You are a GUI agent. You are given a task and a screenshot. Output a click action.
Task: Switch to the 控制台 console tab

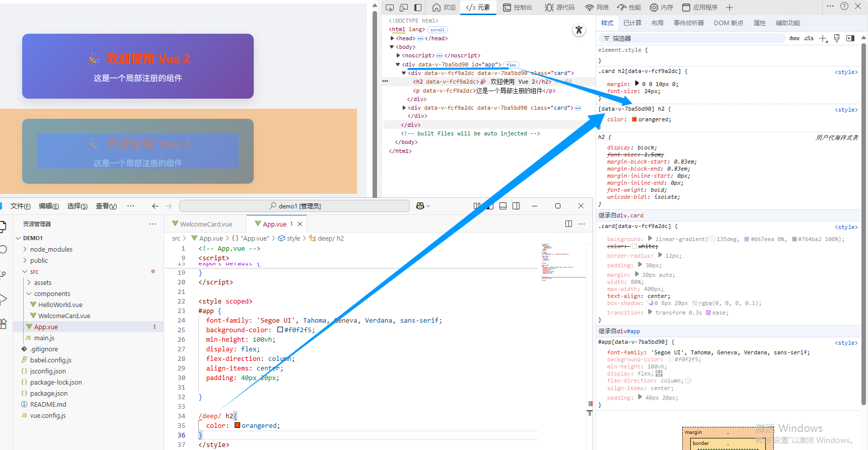(518, 8)
